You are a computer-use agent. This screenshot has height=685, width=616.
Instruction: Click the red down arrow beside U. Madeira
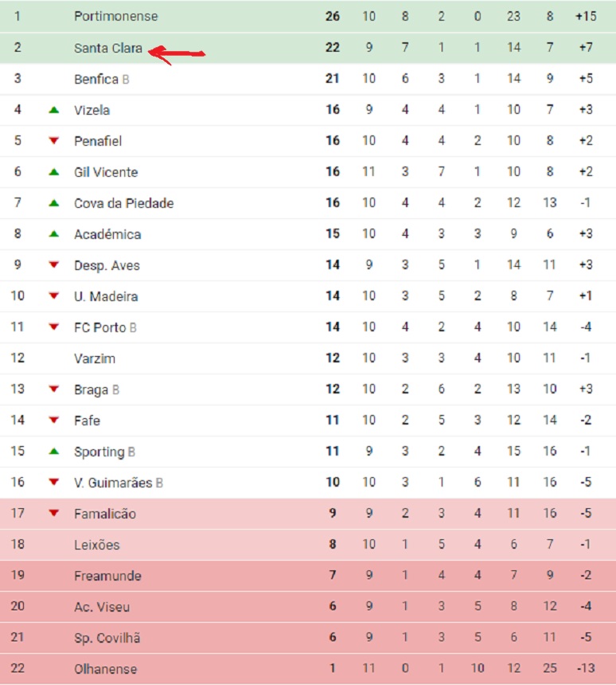point(53,296)
